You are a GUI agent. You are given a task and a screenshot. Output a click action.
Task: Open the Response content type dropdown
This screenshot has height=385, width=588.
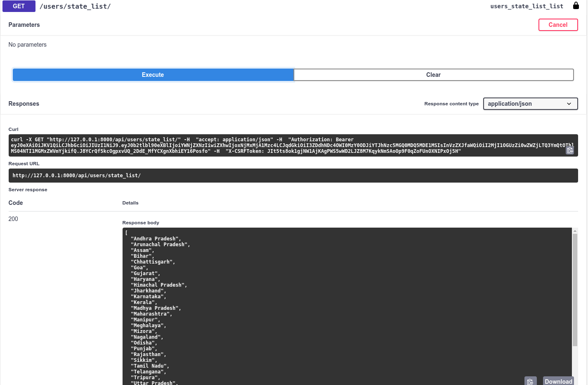530,104
